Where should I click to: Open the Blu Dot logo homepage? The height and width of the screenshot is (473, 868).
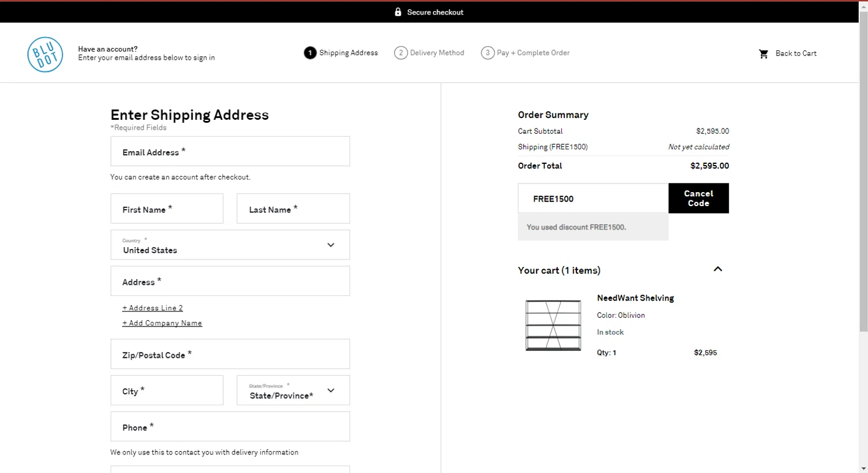click(45, 54)
